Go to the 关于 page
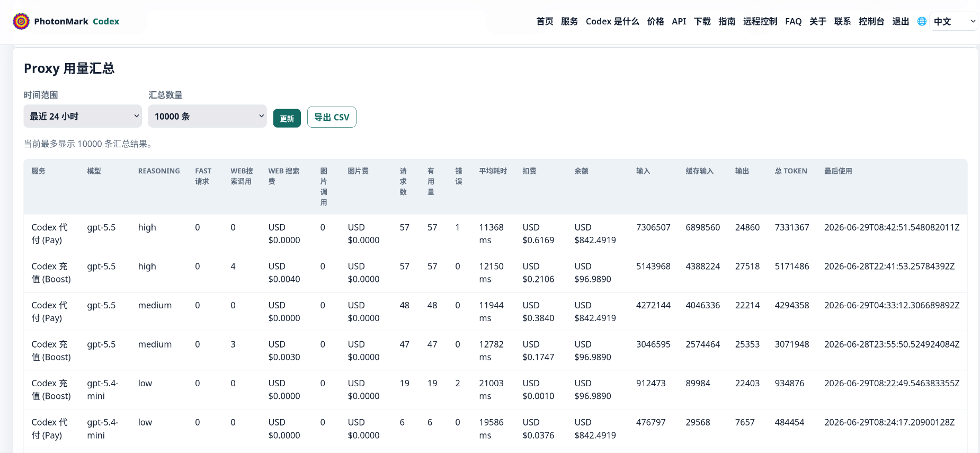Viewport: 980px width, 453px height. point(818,21)
